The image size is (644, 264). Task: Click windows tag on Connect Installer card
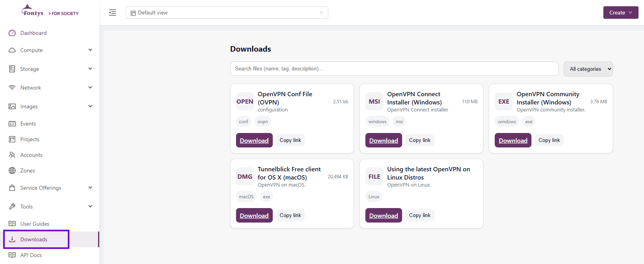377,122
